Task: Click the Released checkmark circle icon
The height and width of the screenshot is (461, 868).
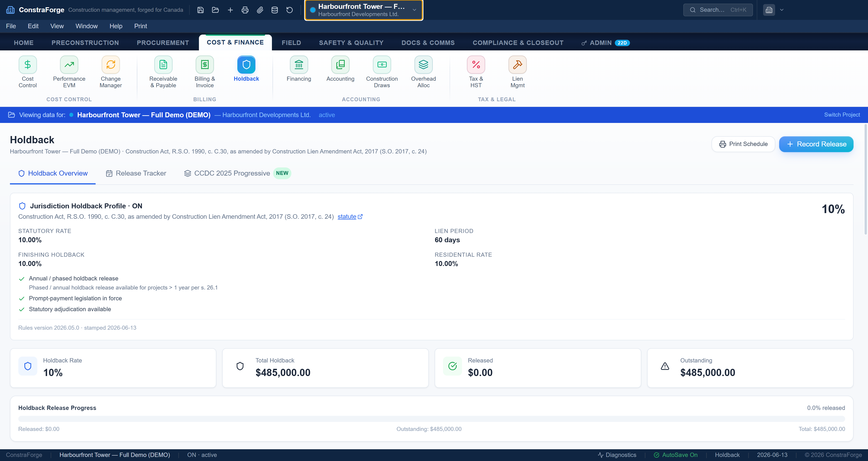Action: (x=453, y=366)
